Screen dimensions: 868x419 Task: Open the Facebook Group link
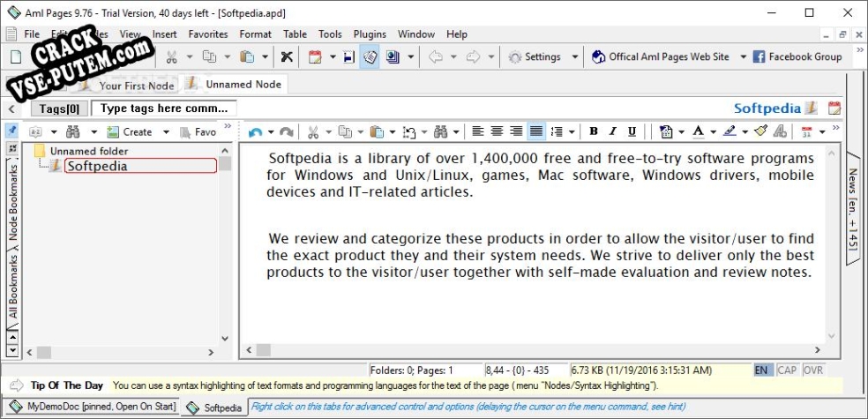797,57
